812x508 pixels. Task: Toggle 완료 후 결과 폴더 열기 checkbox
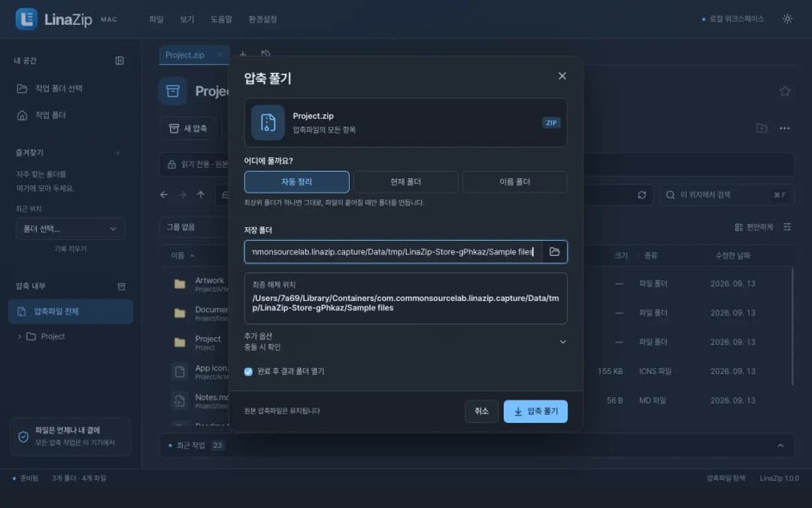click(x=248, y=372)
